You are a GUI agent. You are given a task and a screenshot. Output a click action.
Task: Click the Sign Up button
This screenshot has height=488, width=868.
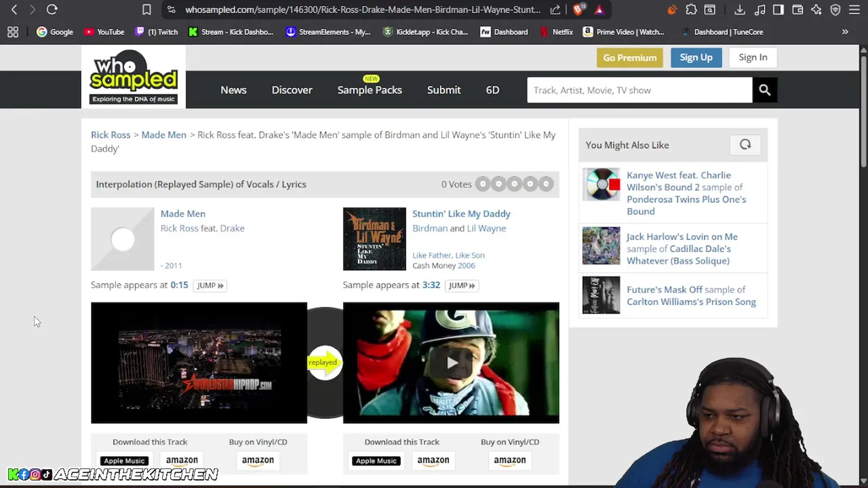[x=696, y=58]
